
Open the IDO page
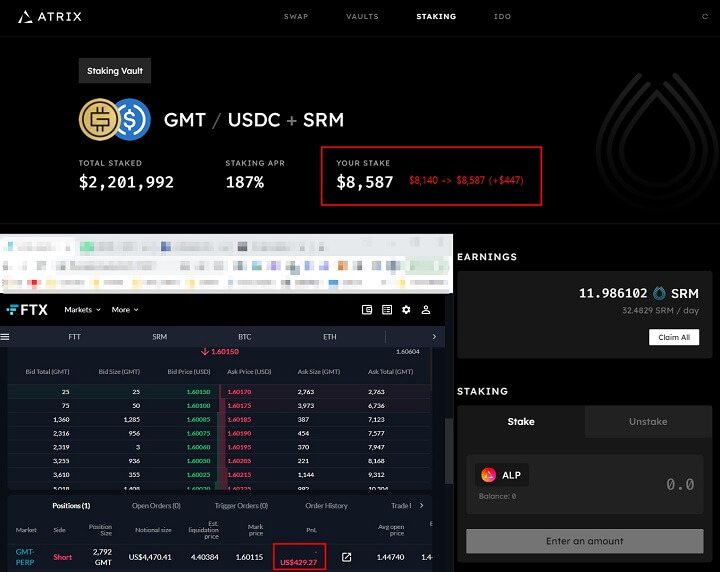pos(502,17)
